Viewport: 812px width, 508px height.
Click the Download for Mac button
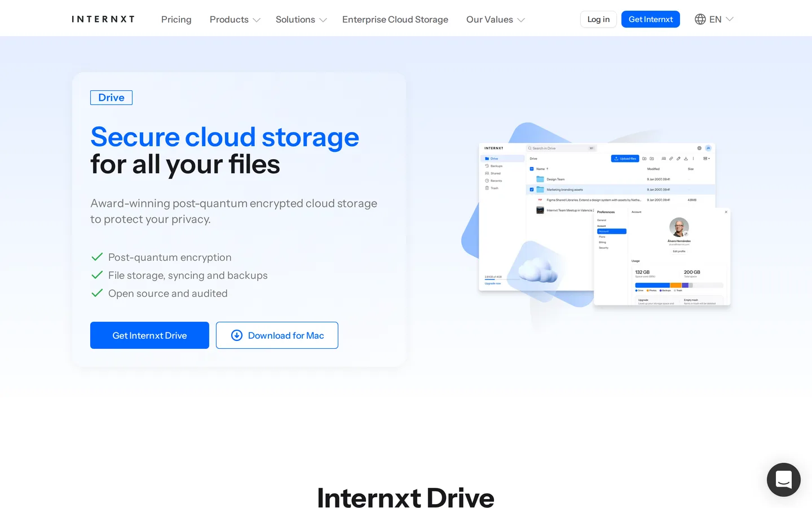point(277,335)
